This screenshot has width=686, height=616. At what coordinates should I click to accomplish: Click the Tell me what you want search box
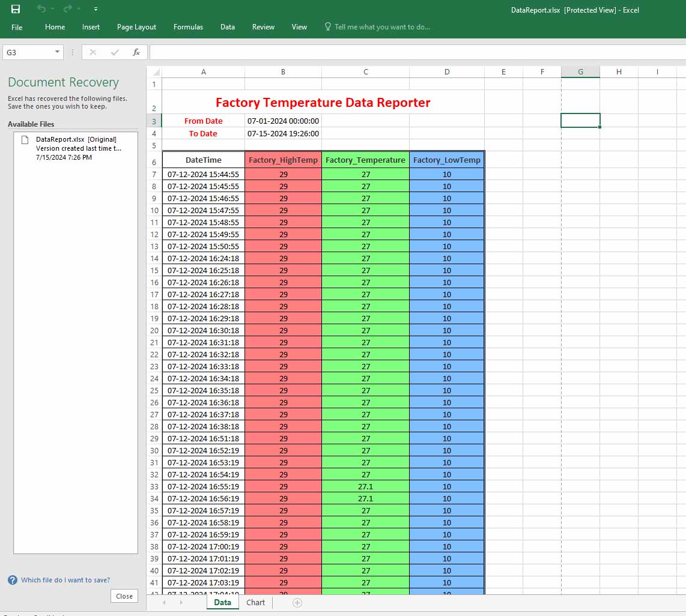[x=381, y=27]
